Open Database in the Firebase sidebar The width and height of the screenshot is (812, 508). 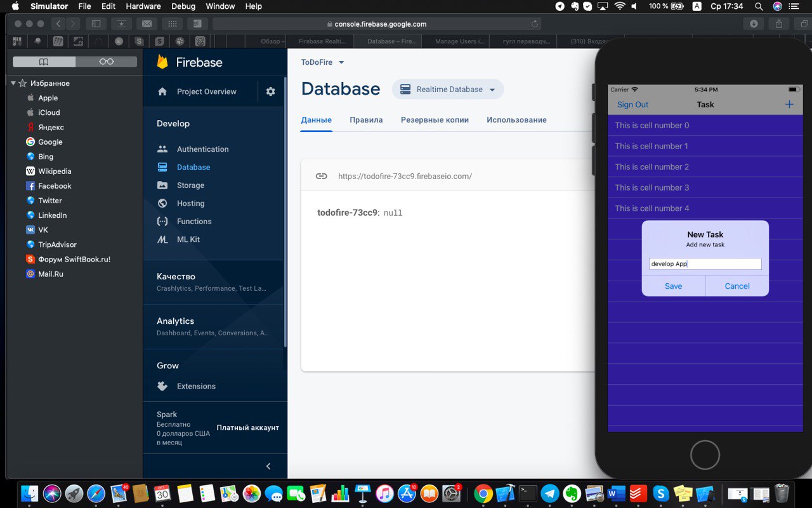click(193, 167)
